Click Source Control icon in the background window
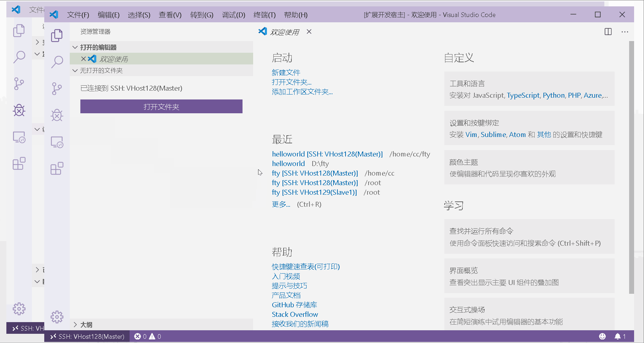 [19, 84]
